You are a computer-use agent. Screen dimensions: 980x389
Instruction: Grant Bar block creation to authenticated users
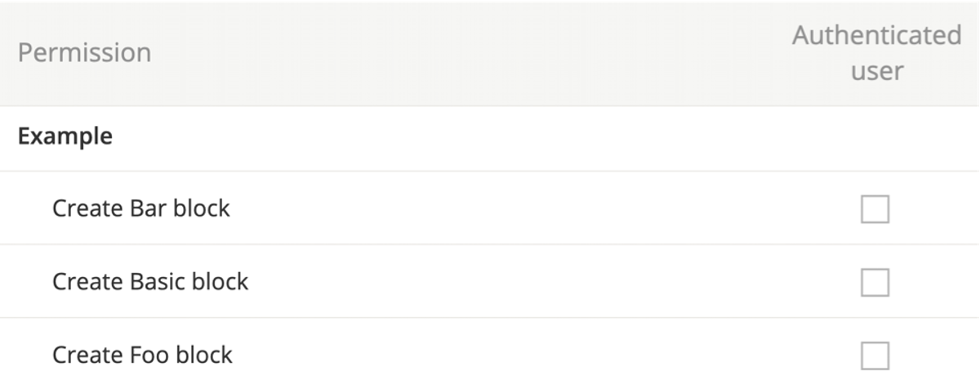(875, 209)
